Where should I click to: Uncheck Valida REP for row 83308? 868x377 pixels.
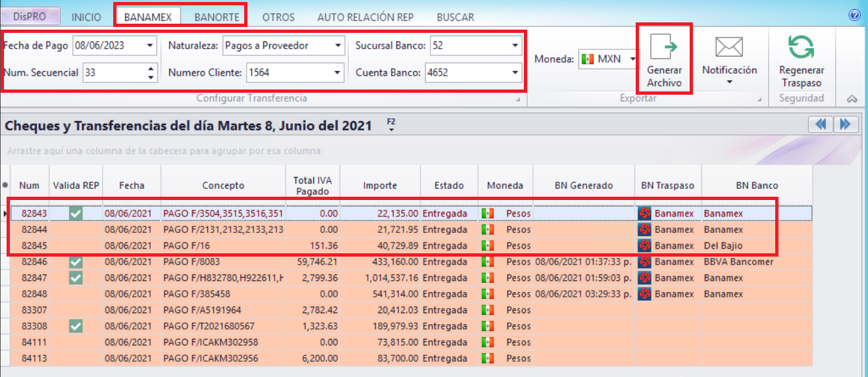point(76,326)
